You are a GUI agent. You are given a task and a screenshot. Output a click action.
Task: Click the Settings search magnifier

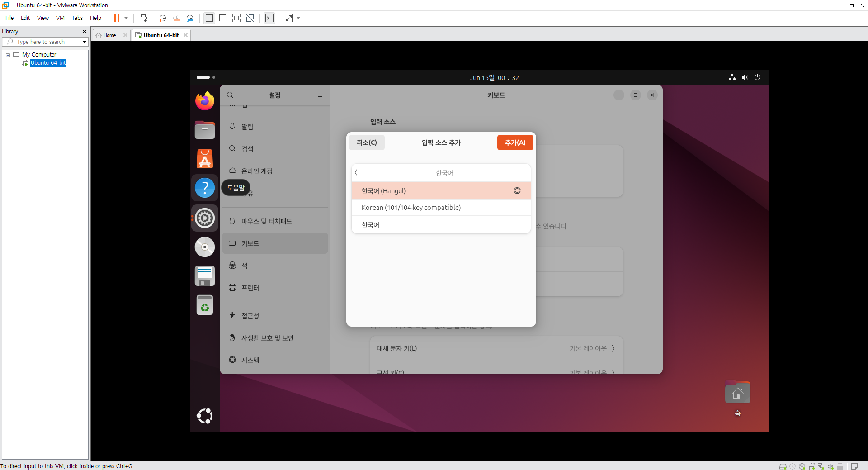click(230, 95)
